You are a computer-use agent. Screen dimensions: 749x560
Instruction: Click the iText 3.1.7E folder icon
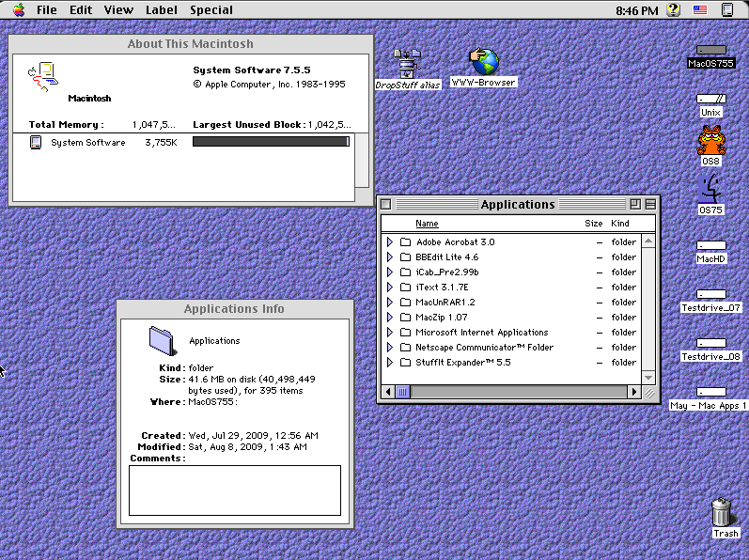(405, 288)
